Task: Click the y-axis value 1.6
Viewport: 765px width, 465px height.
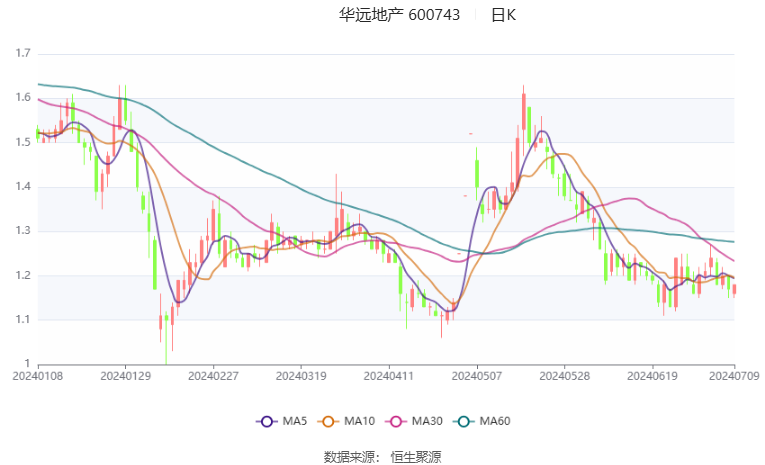Action: 23,98
